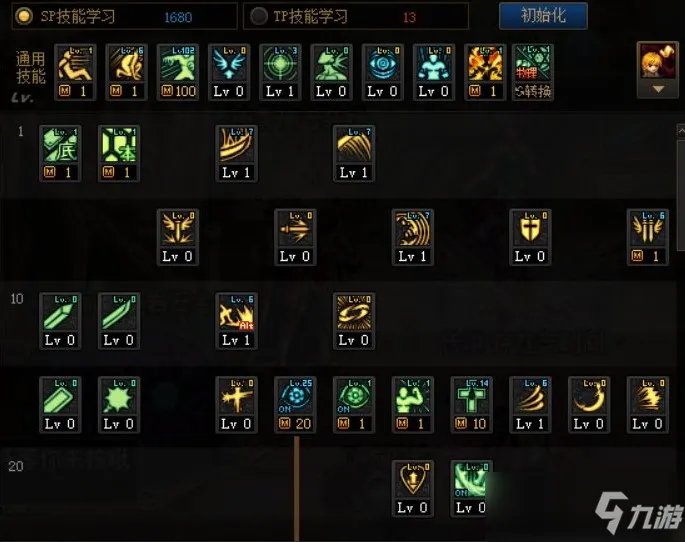Click the Alt flame kick skill icon
Viewport: 685px width, 542px height.
236,321
